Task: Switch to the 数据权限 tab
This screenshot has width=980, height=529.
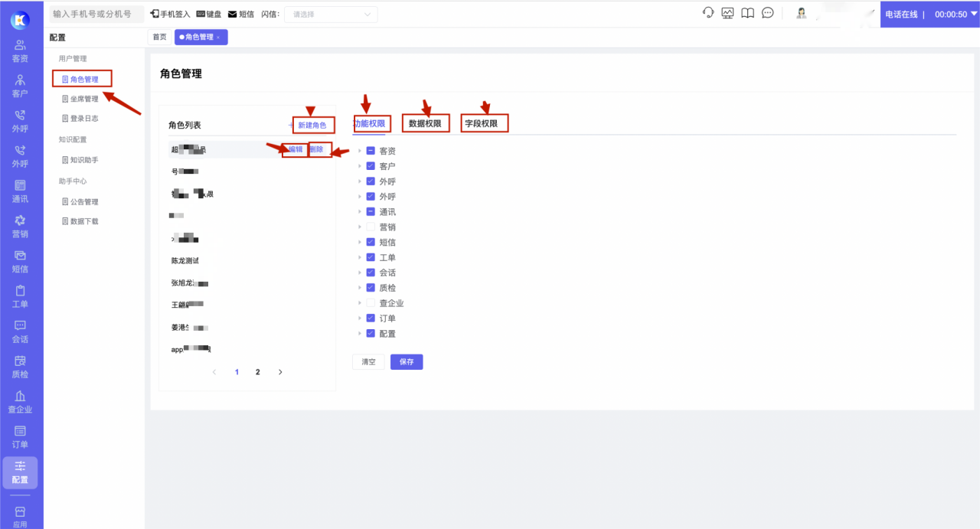Action: (x=425, y=123)
